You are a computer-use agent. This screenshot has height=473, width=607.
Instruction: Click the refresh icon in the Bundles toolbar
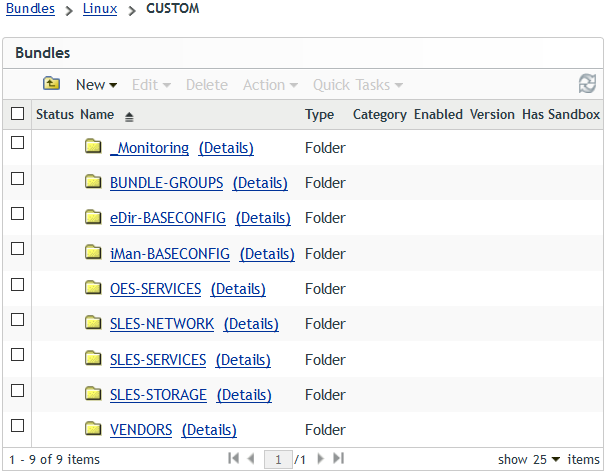point(587,84)
